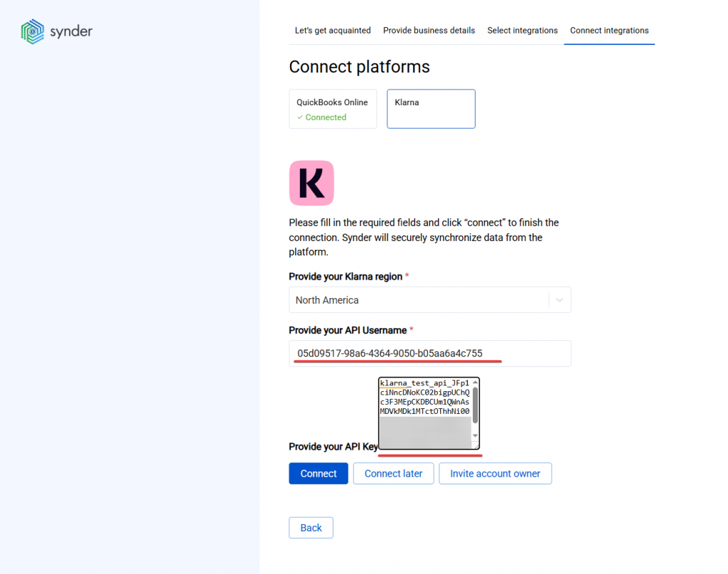Image resolution: width=728 pixels, height=574 pixels.
Task: Select the Connect integrations tab
Action: coord(609,31)
